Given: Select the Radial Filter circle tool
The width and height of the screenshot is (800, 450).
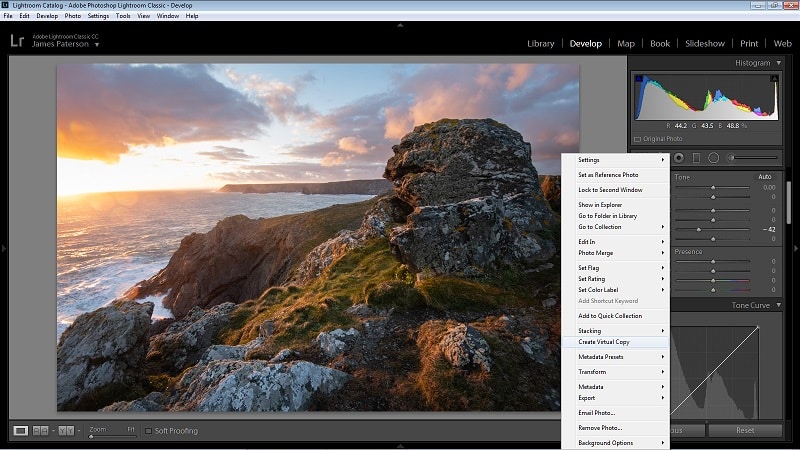Looking at the screenshot, I should pos(713,158).
